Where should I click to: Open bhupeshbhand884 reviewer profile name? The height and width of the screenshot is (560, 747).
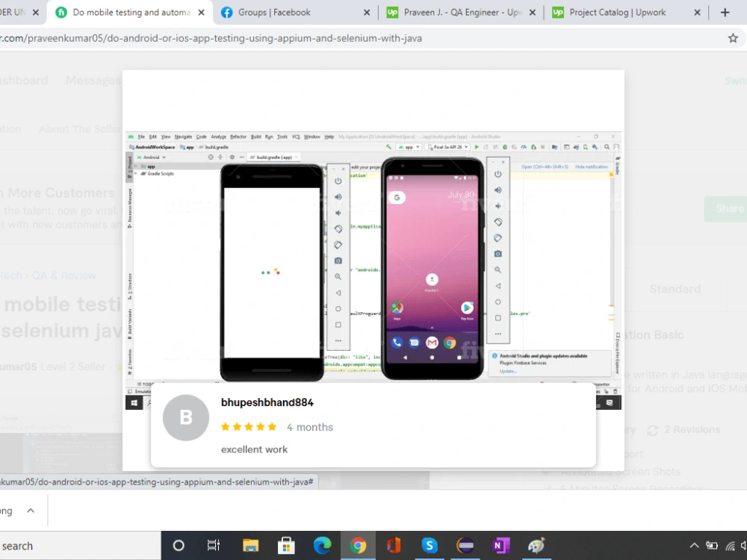267,402
